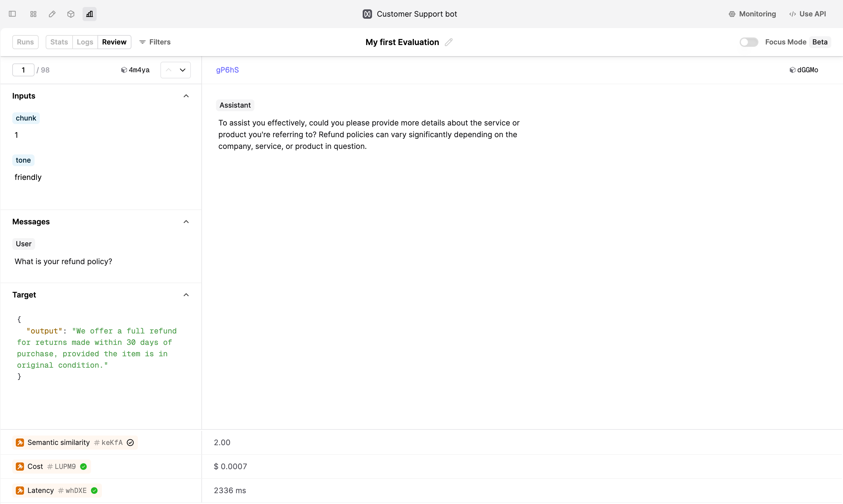Image resolution: width=843 pixels, height=504 pixels.
Task: Open the Filters menu
Action: coord(155,42)
